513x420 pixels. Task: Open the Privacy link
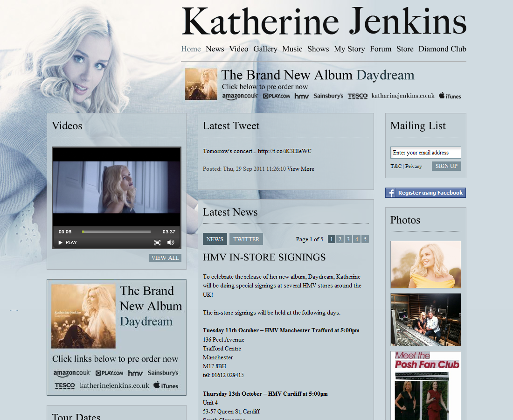(x=414, y=166)
